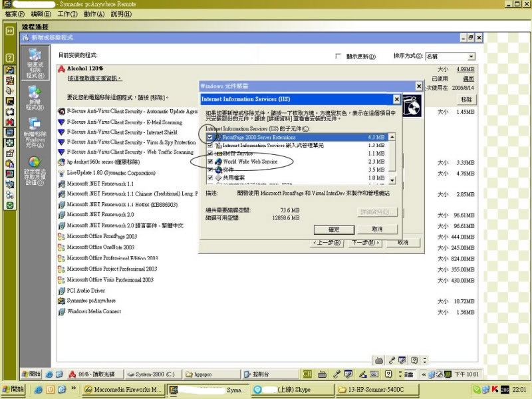This screenshot has height=399, width=532.
Task: Click the red K antivirus tray icon
Action: [x=495, y=390]
